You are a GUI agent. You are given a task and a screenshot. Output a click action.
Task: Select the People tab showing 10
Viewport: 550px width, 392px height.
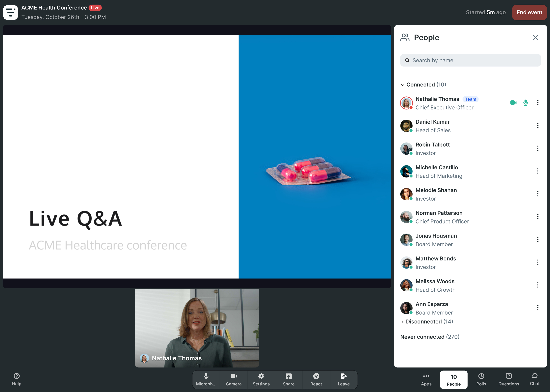coord(453,379)
